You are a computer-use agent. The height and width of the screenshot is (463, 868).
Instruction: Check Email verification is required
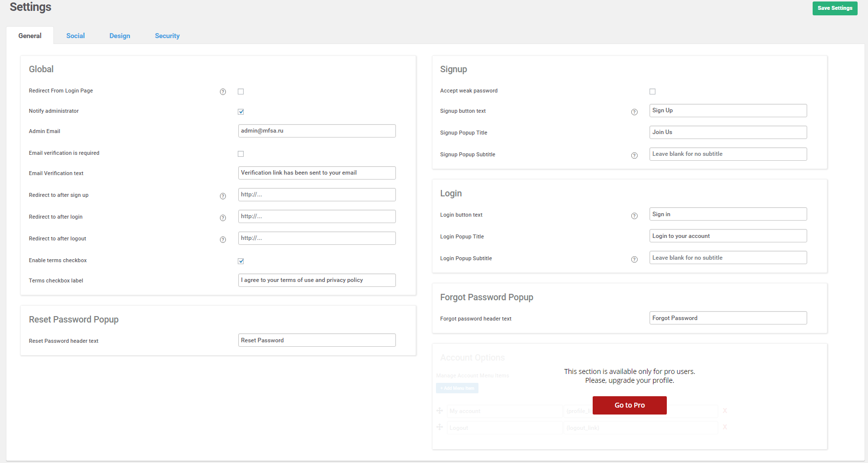click(x=241, y=154)
